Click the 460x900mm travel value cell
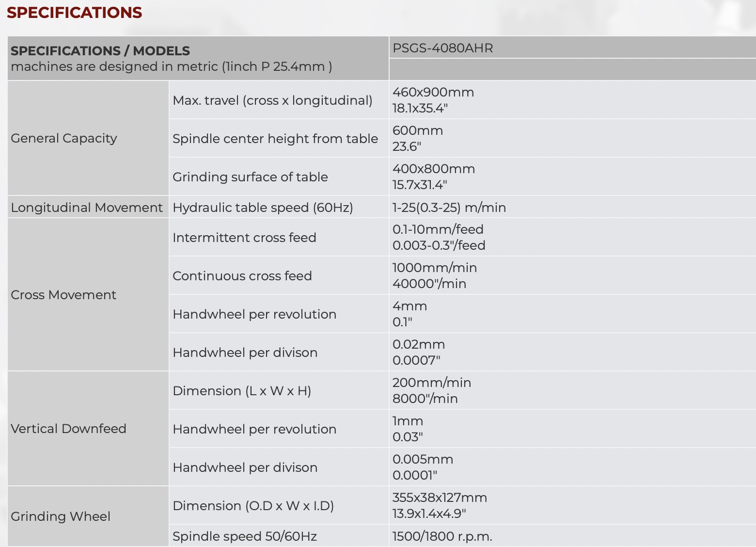This screenshot has height=547, width=756. [433, 100]
